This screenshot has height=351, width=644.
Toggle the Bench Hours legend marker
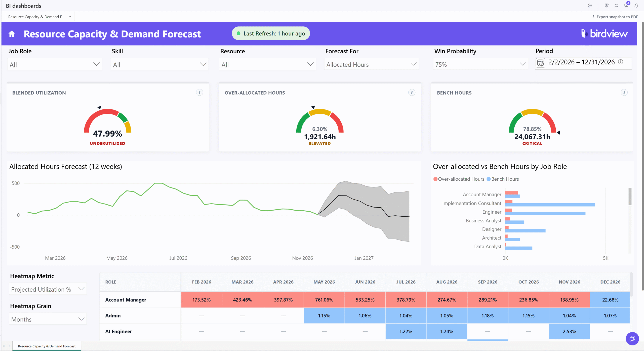tap(489, 179)
